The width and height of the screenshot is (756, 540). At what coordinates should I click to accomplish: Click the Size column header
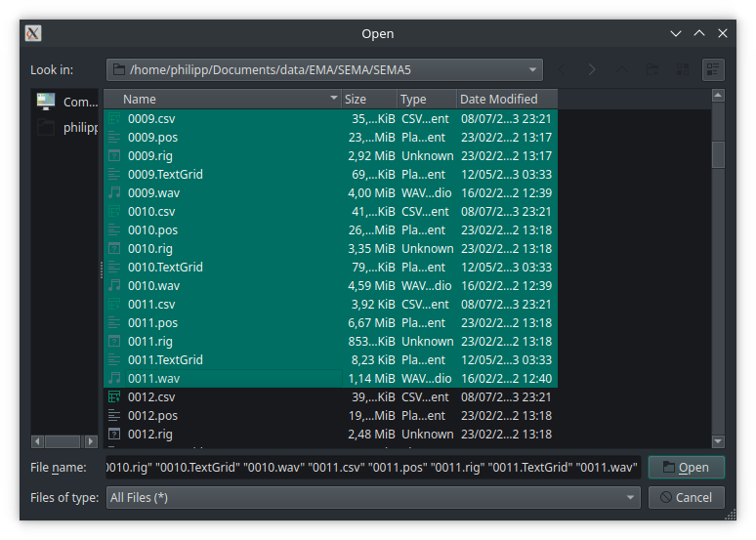(368, 99)
